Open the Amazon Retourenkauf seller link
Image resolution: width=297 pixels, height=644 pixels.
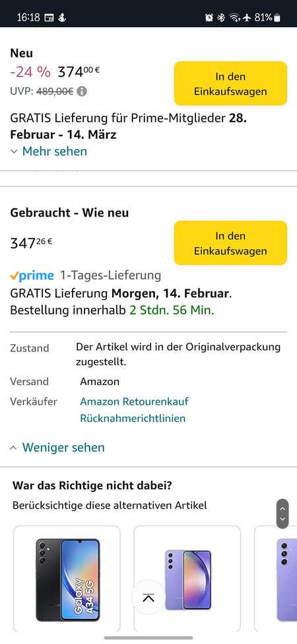click(x=134, y=402)
